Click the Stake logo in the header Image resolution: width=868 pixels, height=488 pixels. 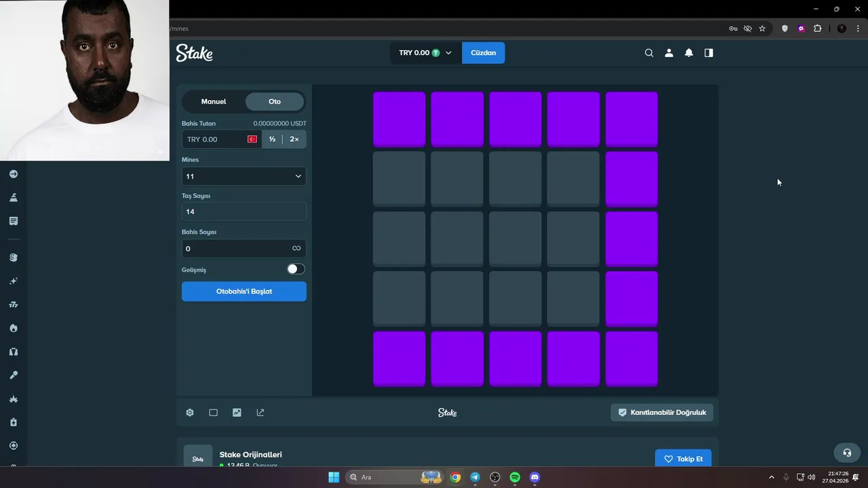195,53
